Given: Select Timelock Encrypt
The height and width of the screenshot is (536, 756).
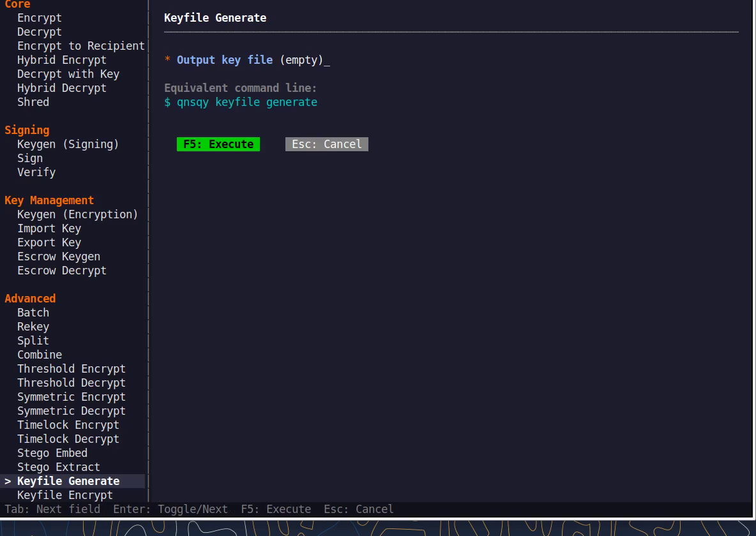Looking at the screenshot, I should pos(68,424).
